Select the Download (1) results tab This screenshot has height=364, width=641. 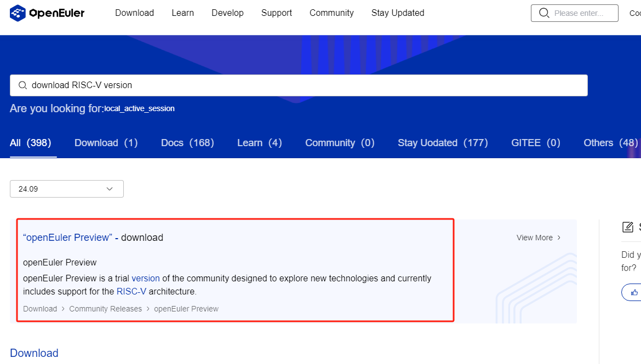(x=106, y=143)
